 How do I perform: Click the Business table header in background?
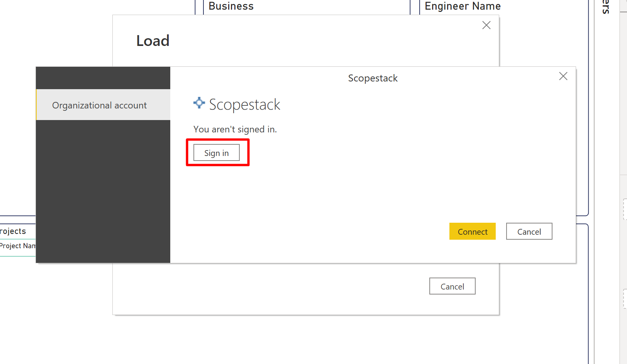(x=231, y=6)
